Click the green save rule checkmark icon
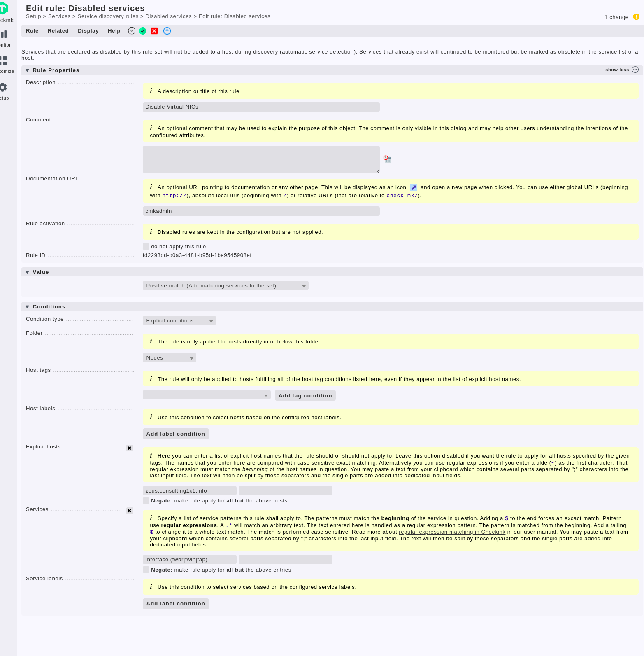The height and width of the screenshot is (656, 644). [143, 31]
